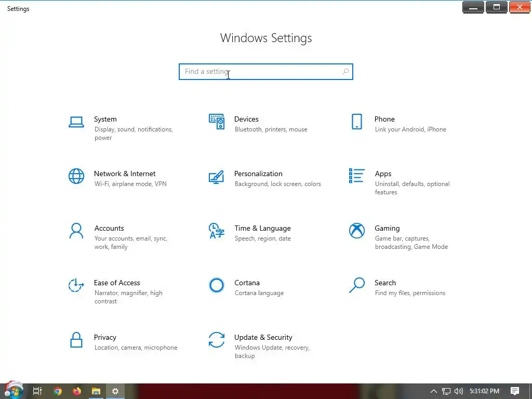Click 'Your accounts, email, sync' description
This screenshot has width=532, height=399.
tap(130, 243)
